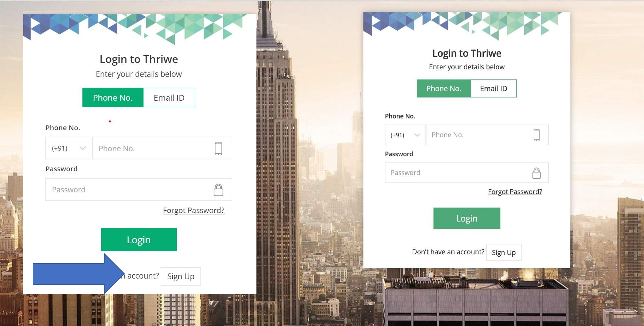The height and width of the screenshot is (326, 644).
Task: Click the blue arrow pointing to Sign Up
Action: (78, 273)
